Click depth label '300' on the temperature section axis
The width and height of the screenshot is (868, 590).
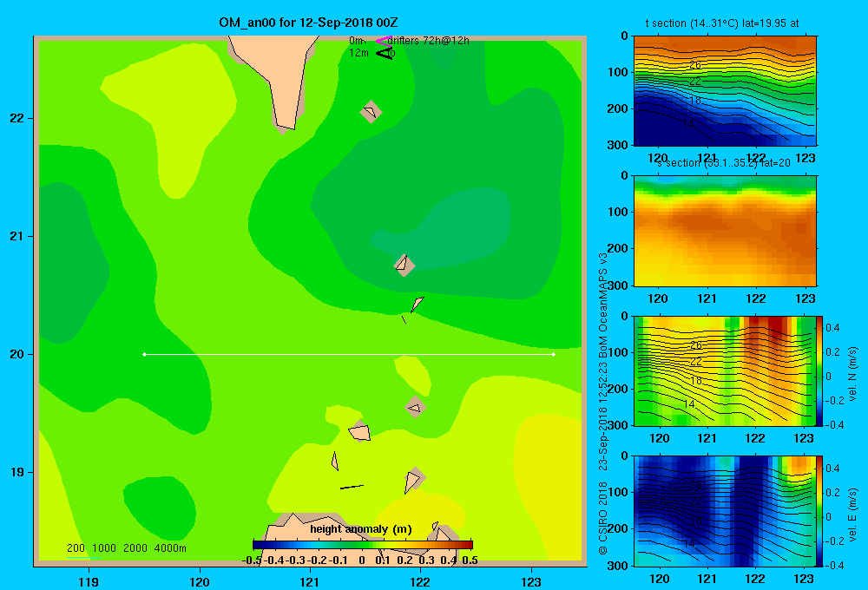(x=618, y=145)
